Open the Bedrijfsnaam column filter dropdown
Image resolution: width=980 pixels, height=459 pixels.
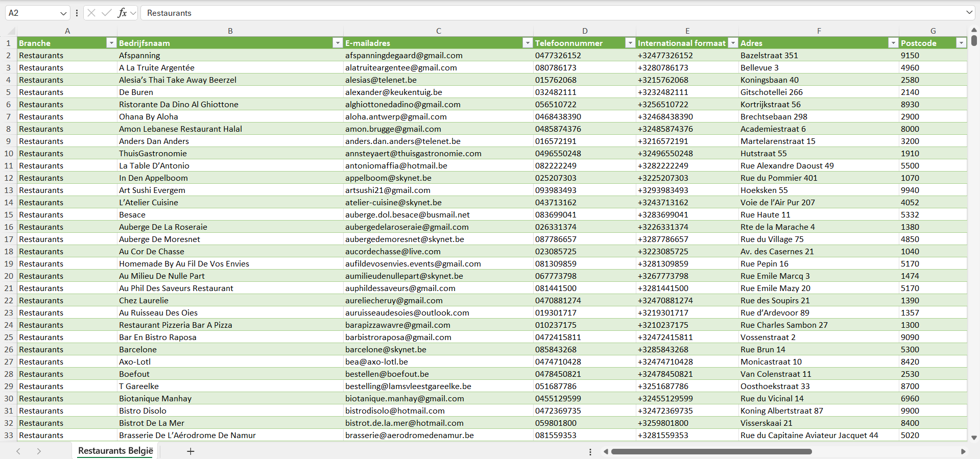point(337,43)
